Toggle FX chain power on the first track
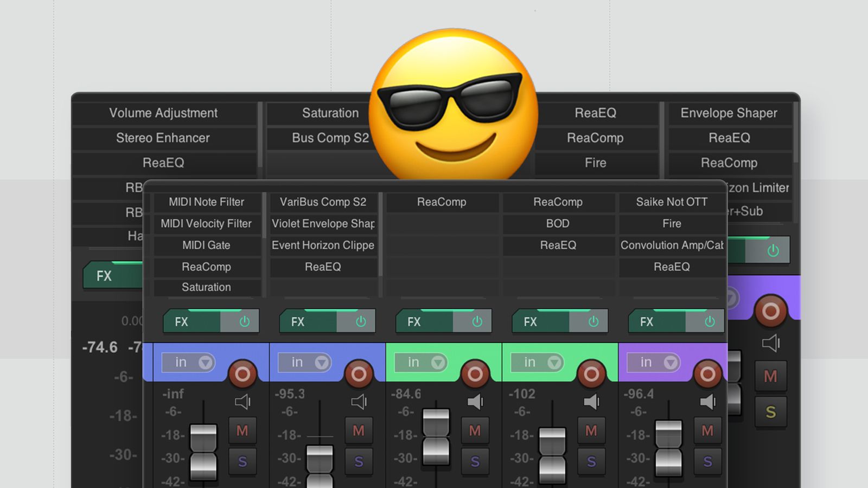Screen dimensions: 868x488 pyautogui.click(x=243, y=322)
